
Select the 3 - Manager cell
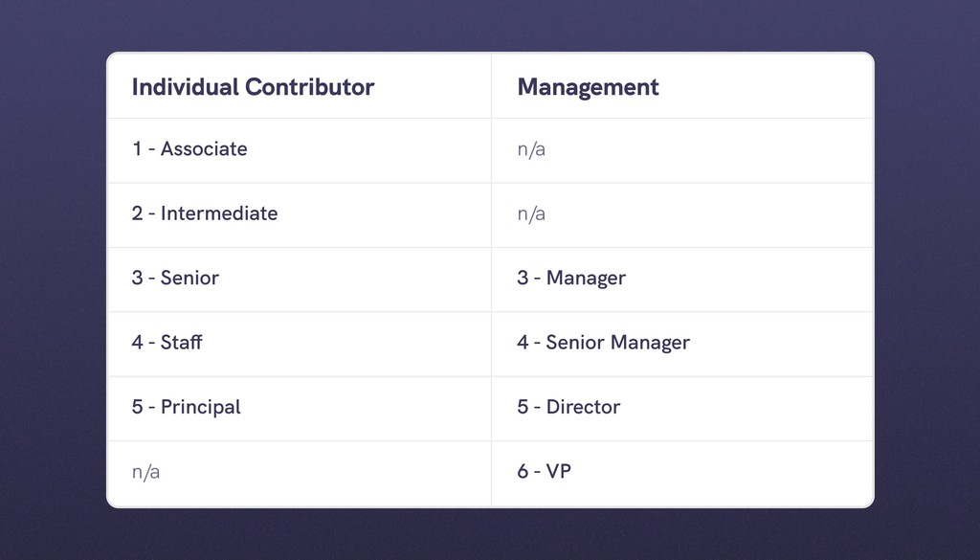[571, 279]
